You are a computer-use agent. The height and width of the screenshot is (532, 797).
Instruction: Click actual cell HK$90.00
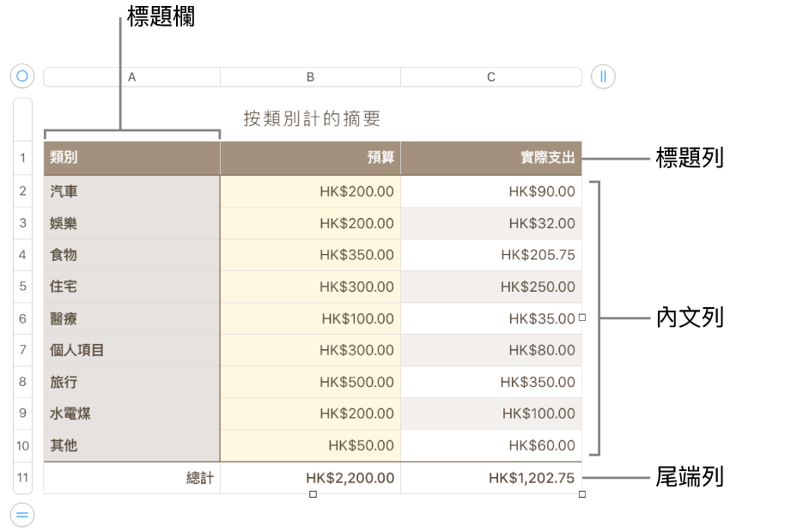tap(491, 191)
